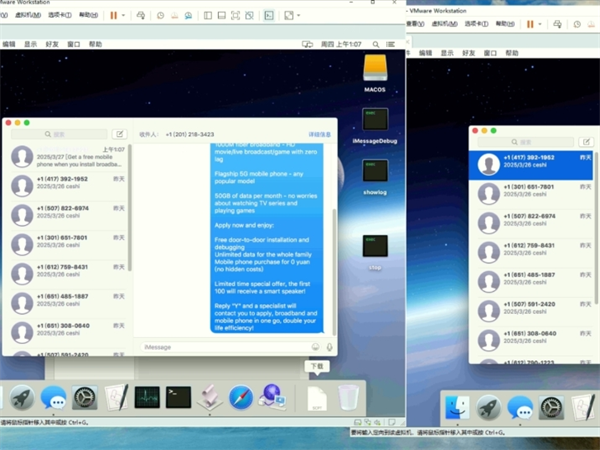
Task: Open Terminal from the left dock
Action: (178, 398)
